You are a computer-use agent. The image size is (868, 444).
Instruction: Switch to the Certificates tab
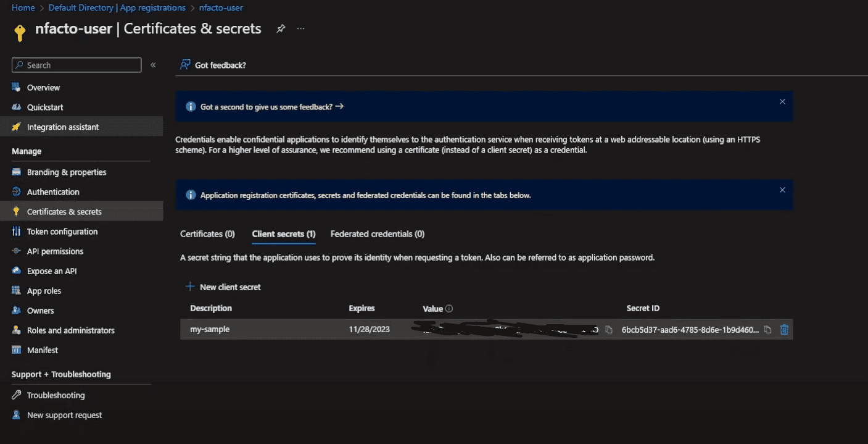[x=207, y=233]
